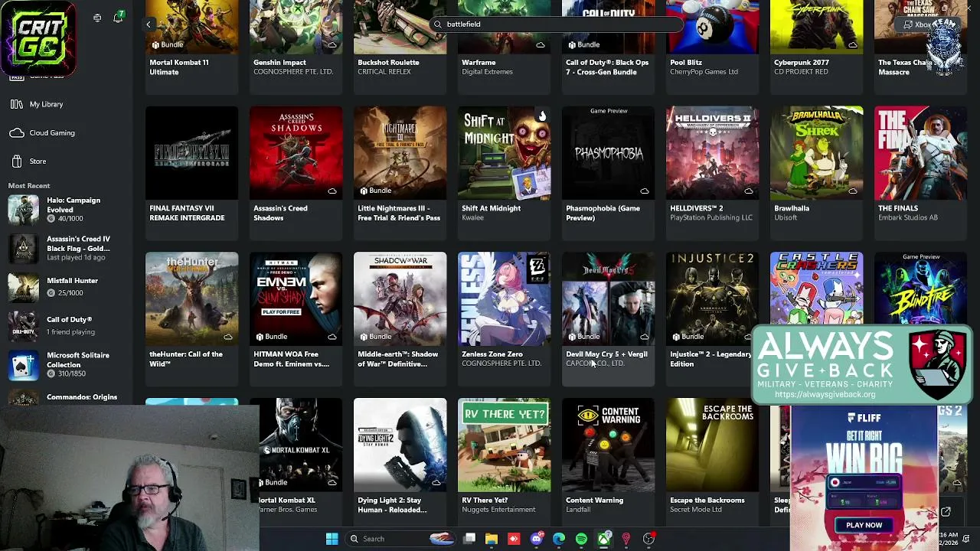Open the Pool Blitz game cover
The height and width of the screenshot is (551, 980).
pos(712,27)
